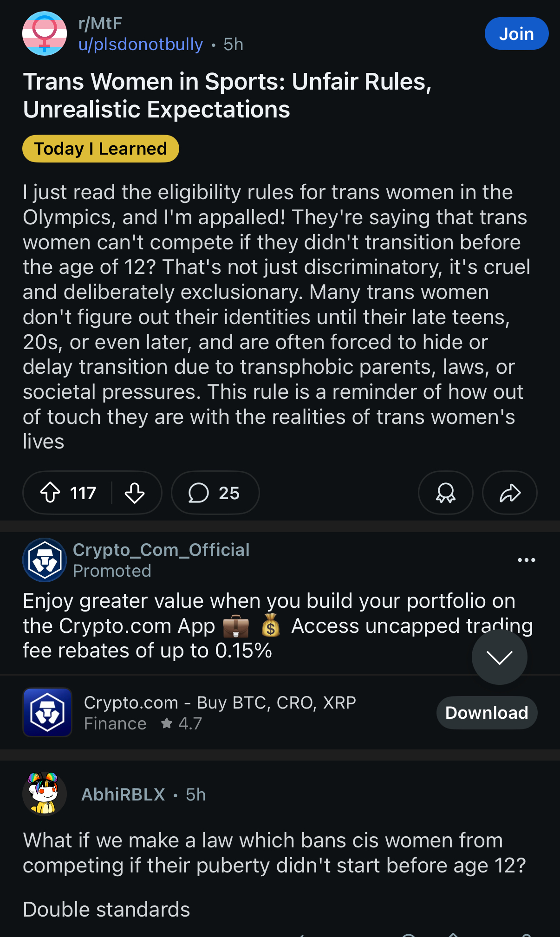560x937 pixels.
Task: Open the 25 comments bubble
Action: pyautogui.click(x=215, y=493)
